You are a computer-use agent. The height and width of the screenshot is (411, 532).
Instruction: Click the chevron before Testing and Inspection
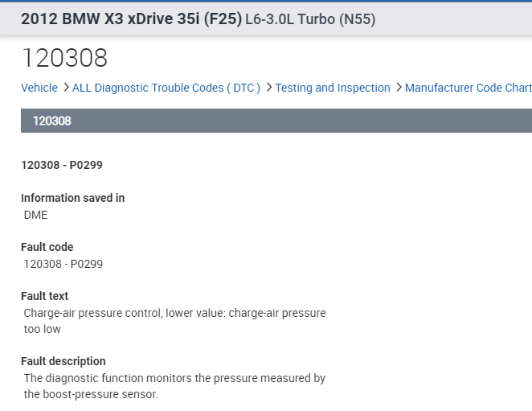268,88
